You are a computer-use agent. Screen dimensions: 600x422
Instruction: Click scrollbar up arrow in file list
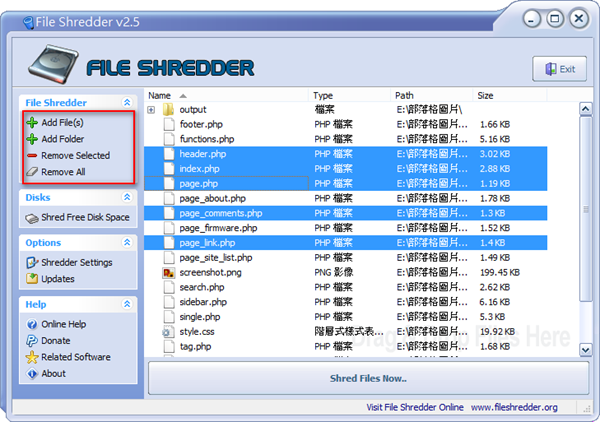click(x=585, y=109)
